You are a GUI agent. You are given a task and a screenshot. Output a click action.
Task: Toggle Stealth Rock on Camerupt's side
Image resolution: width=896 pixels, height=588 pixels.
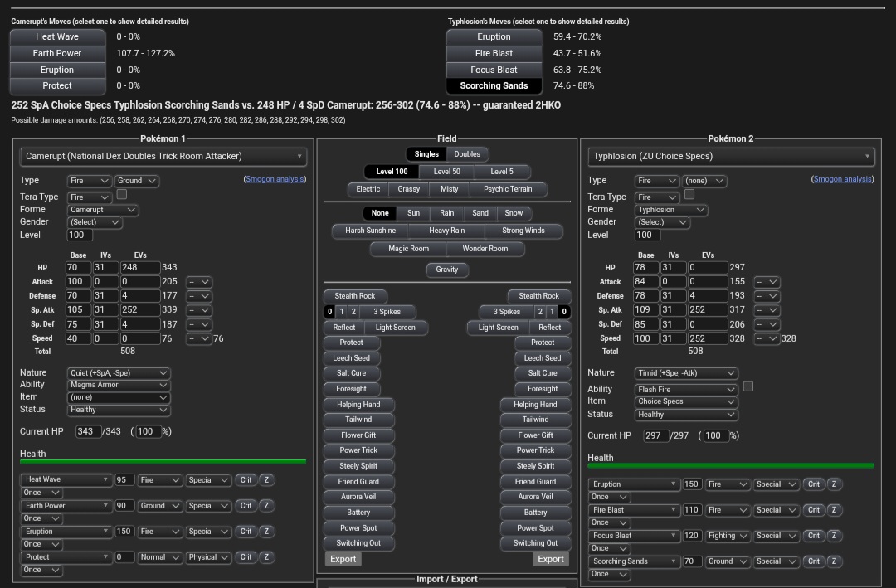tap(355, 296)
